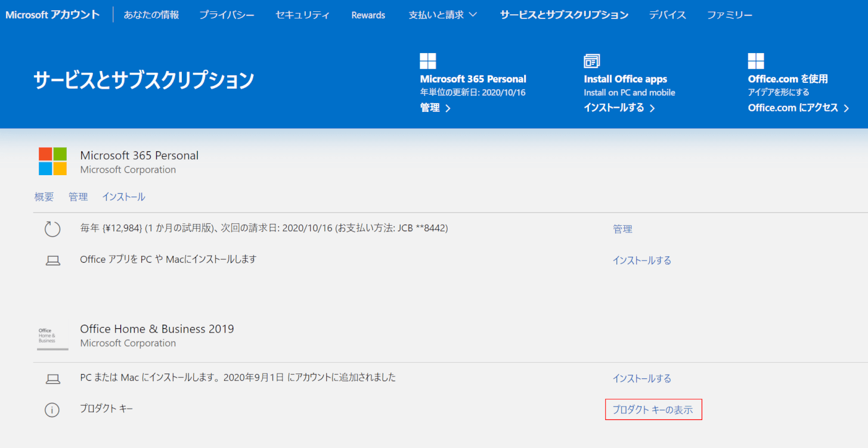The height and width of the screenshot is (448, 868).
Task: Click the refresh cycle icon beside billing info
Action: pos(52,229)
